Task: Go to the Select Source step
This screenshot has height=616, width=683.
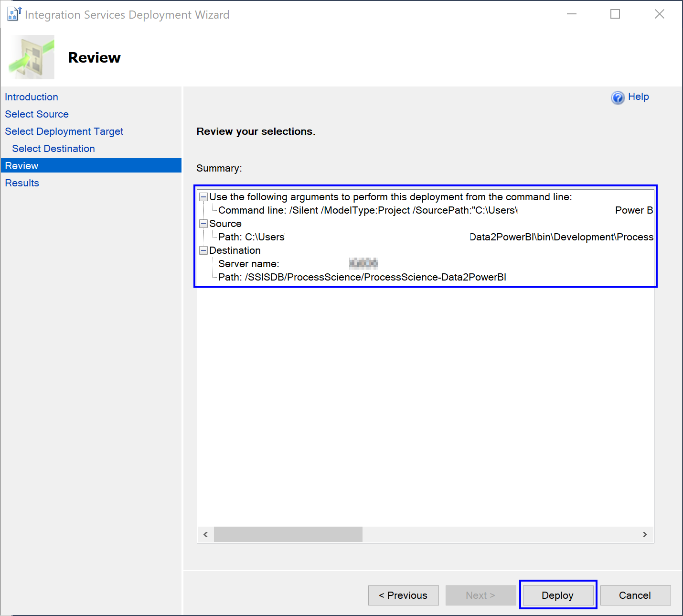Action: (37, 114)
